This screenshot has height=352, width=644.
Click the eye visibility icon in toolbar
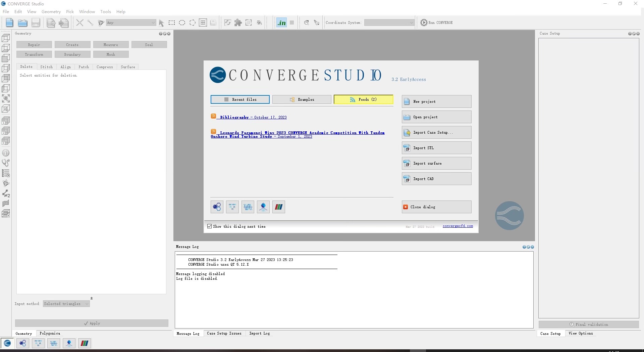tap(259, 23)
